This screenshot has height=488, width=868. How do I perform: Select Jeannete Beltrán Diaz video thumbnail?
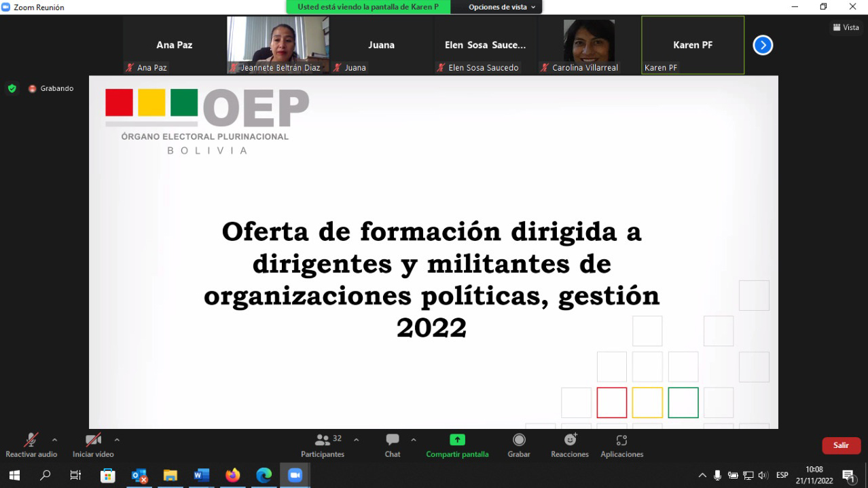[278, 45]
